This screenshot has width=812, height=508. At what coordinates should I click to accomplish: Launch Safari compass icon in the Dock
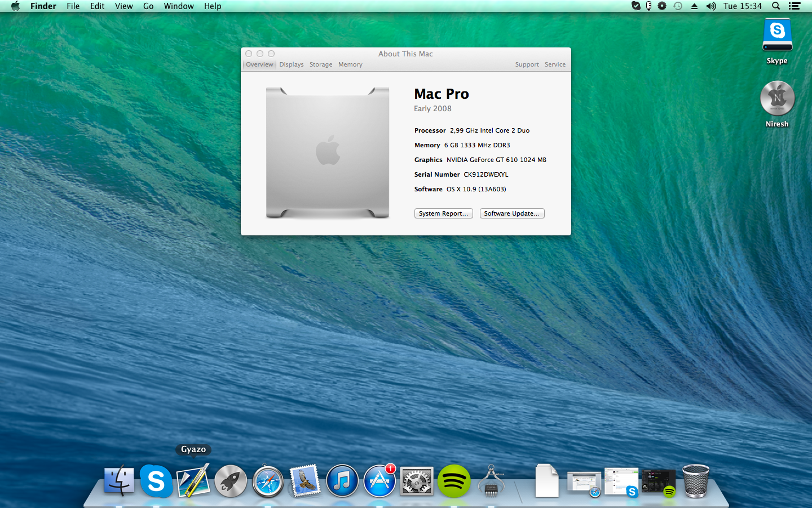(268, 481)
